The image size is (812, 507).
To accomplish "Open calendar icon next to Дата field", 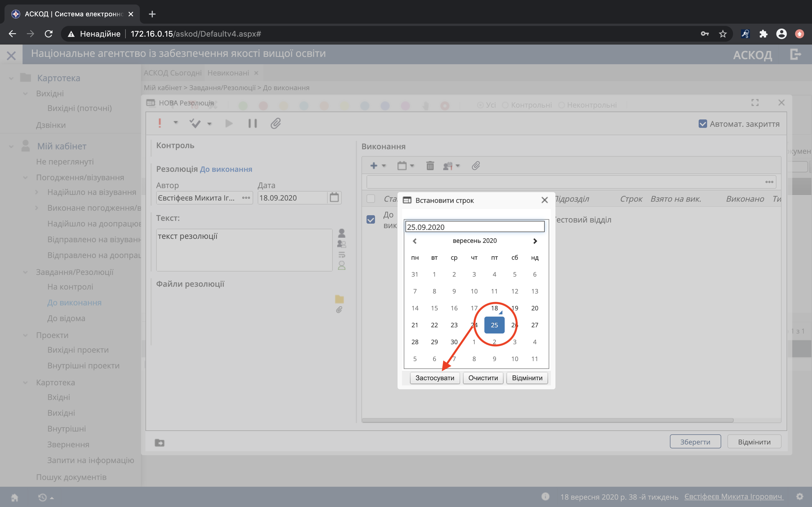I will click(334, 197).
